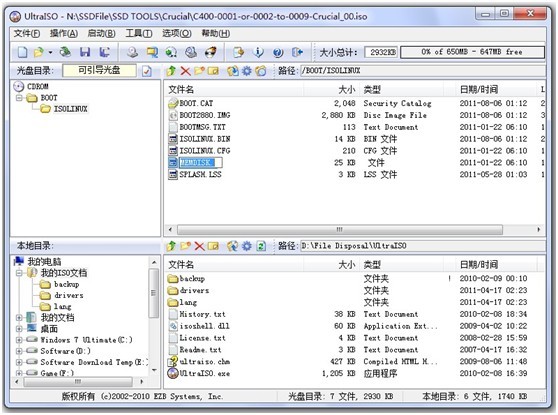Click the blue Info toolbar icon
Screen dimensions: 558x415
258,52
